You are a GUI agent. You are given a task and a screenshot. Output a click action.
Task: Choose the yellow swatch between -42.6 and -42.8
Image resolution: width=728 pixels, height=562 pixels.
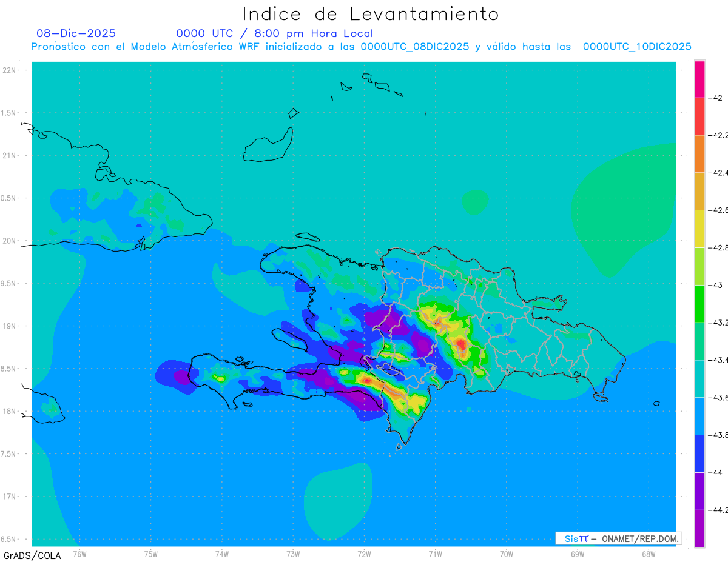699,229
